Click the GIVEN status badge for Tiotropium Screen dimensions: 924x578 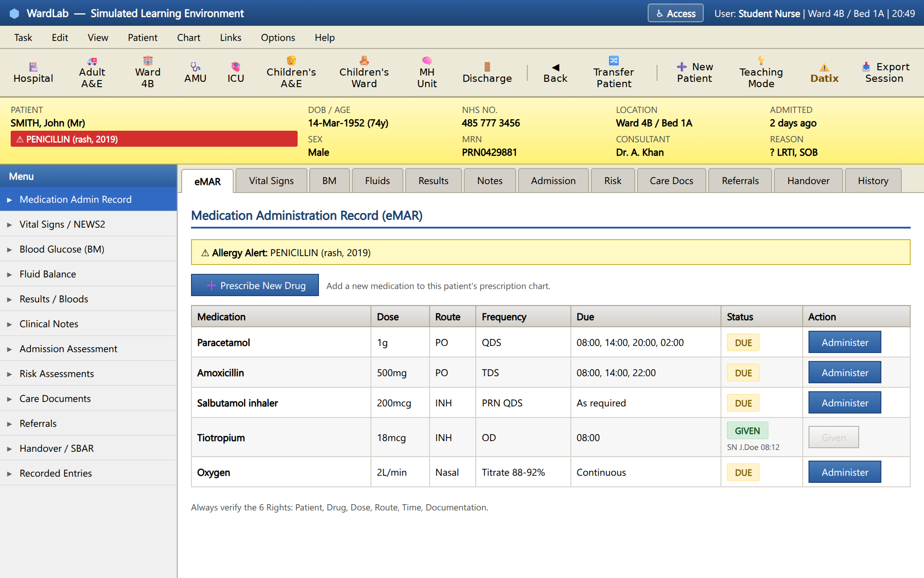pyautogui.click(x=747, y=430)
